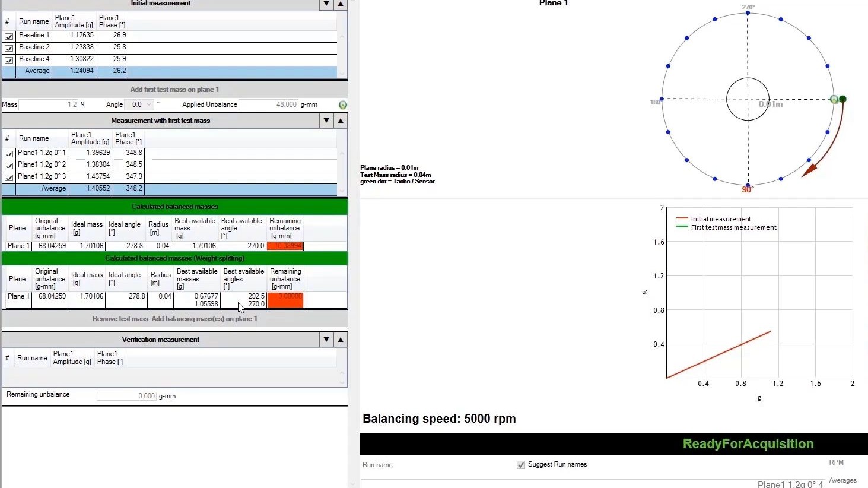Click the ReadyForAcquisition status banner
The height and width of the screenshot is (488, 868).
pos(613,444)
